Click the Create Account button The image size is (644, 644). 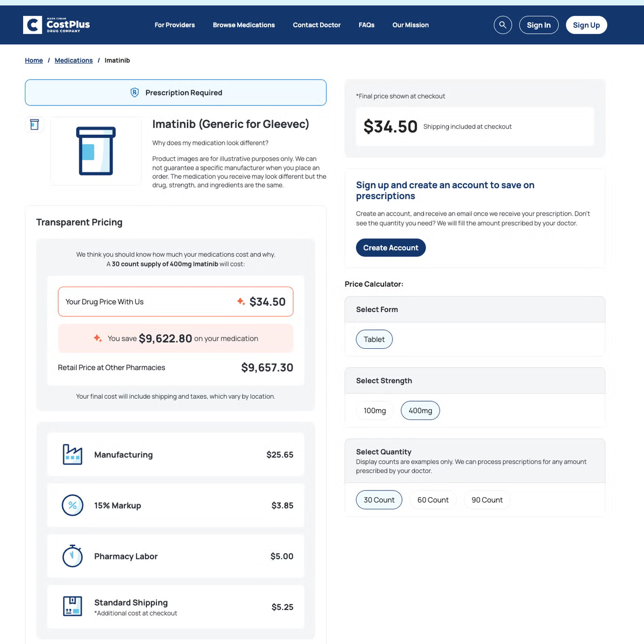tap(391, 248)
